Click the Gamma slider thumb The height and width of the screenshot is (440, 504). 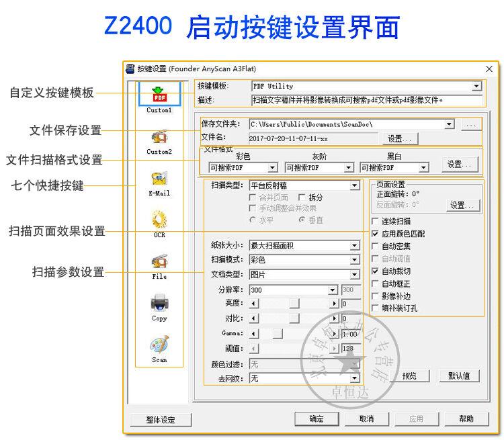pos(278,334)
